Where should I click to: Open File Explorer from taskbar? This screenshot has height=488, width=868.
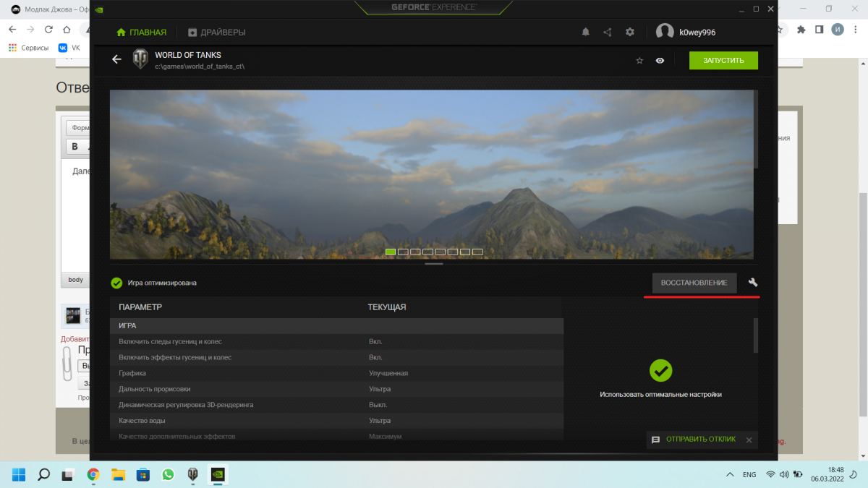pyautogui.click(x=118, y=474)
